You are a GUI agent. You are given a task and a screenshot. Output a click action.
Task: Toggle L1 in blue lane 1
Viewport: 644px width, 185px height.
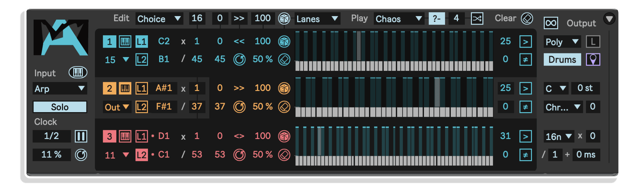coord(142,42)
